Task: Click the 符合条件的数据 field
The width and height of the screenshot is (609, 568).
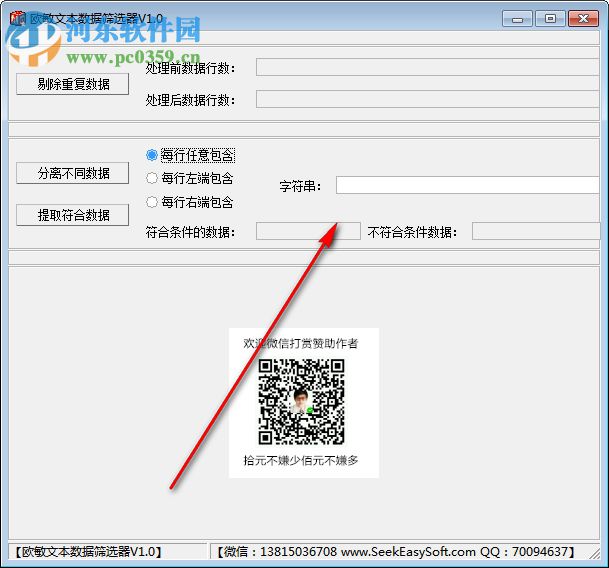Action: tap(308, 231)
